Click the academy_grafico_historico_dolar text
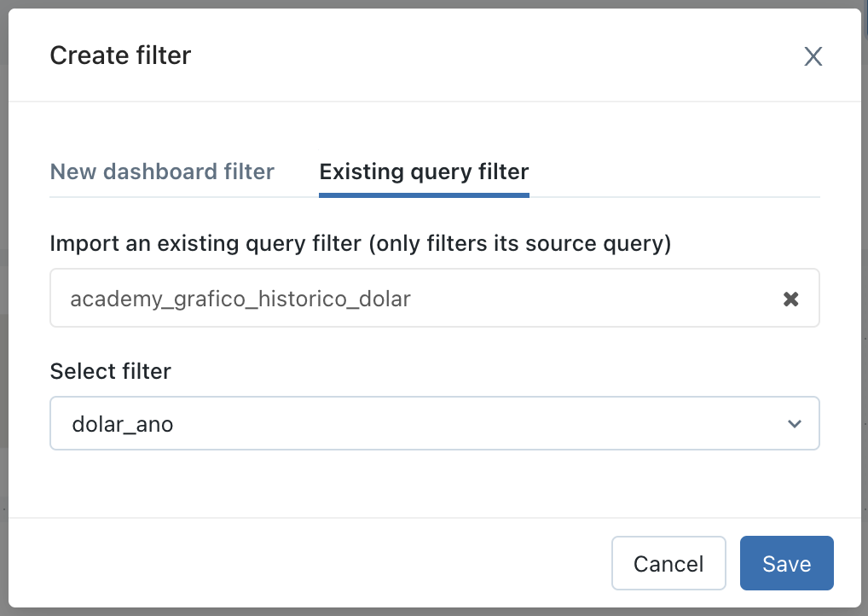The width and height of the screenshot is (868, 616). tap(240, 299)
